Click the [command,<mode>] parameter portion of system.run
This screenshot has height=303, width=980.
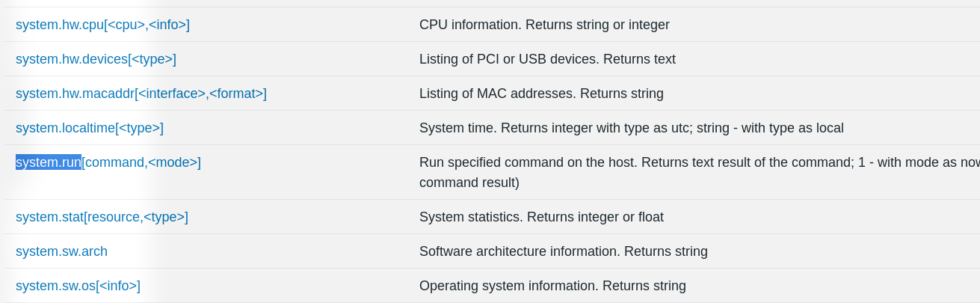(x=141, y=162)
